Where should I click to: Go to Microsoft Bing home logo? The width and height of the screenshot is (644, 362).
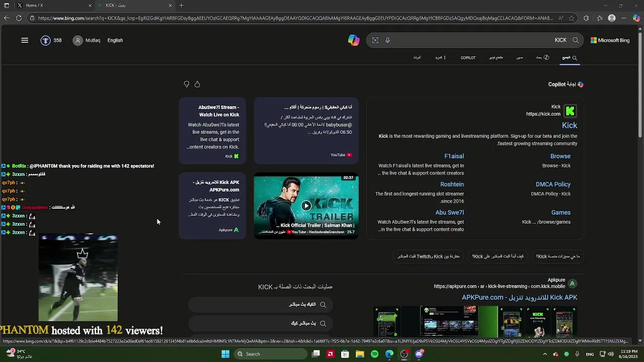tap(610, 40)
